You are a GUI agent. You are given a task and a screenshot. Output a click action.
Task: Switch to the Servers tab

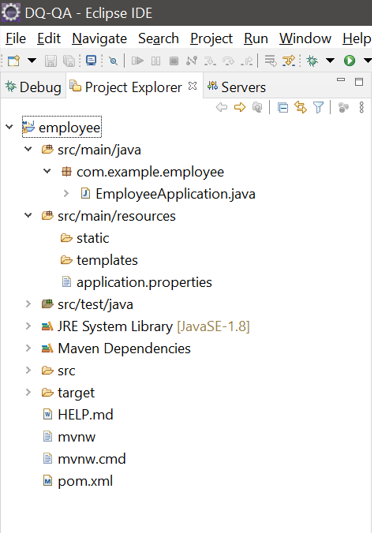237,87
